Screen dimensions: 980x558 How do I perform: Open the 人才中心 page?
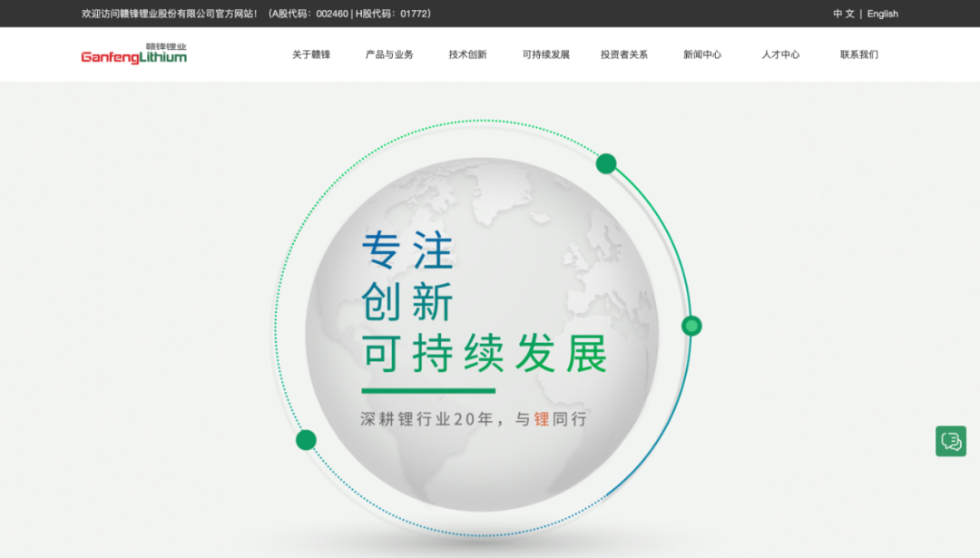(780, 54)
